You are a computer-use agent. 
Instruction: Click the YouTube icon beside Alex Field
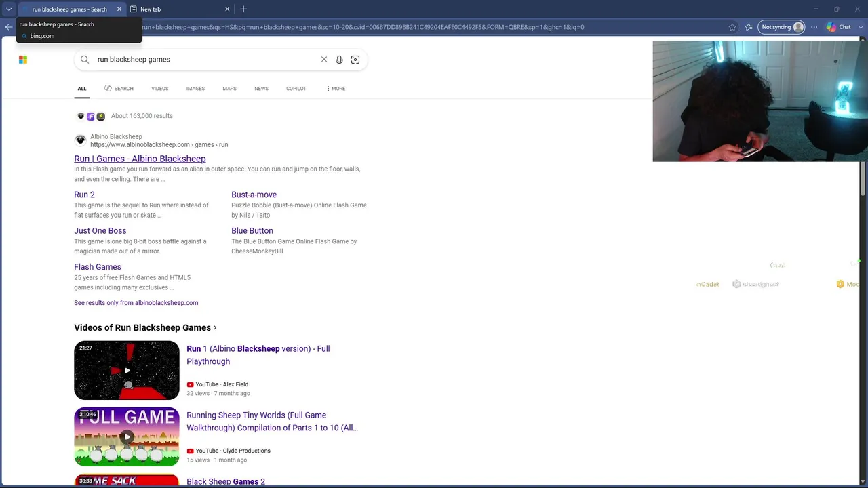point(190,384)
